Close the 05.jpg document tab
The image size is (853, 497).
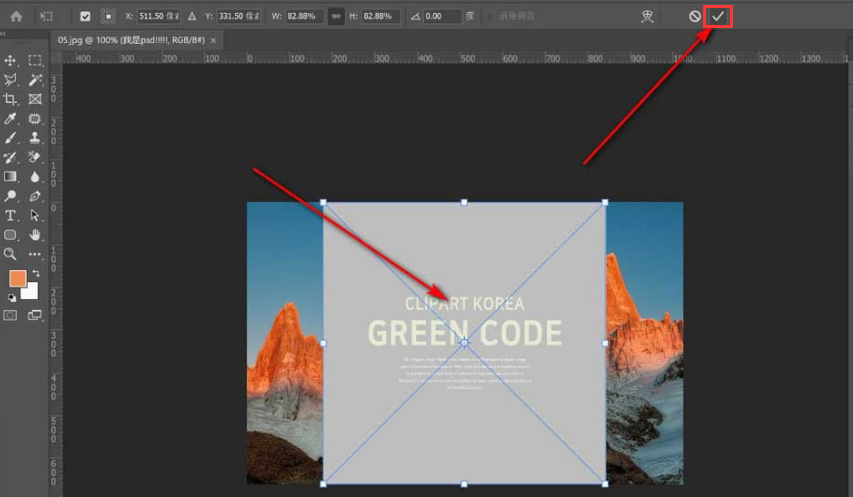213,40
